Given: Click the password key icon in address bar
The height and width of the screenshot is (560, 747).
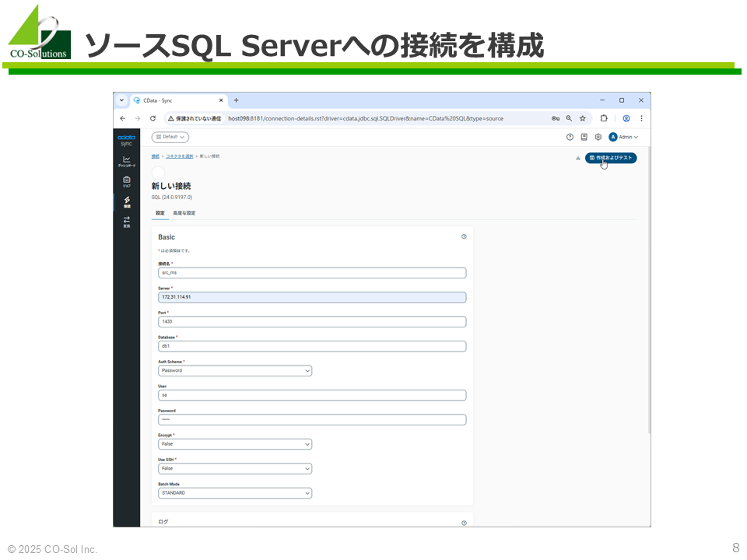Looking at the screenshot, I should point(556,118).
